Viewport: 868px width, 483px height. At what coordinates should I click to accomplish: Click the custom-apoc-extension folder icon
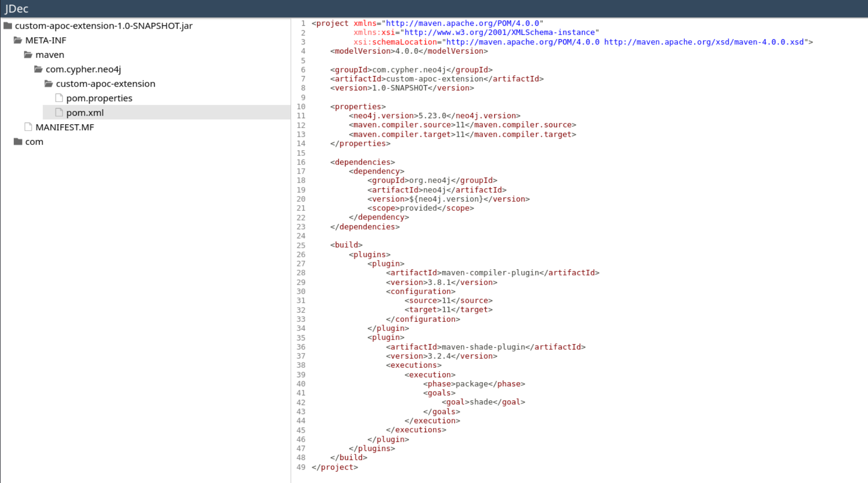click(x=49, y=84)
